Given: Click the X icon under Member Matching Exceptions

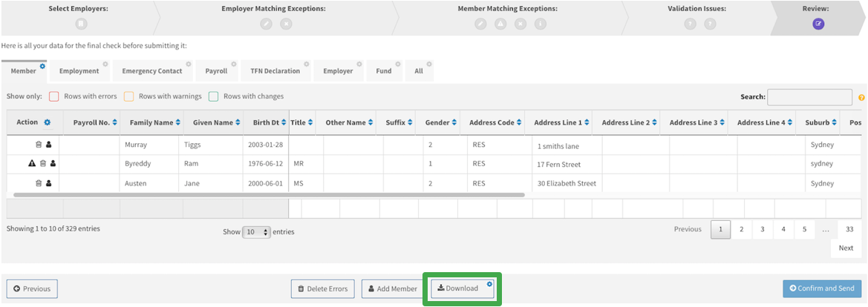Looking at the screenshot, I should tap(521, 24).
